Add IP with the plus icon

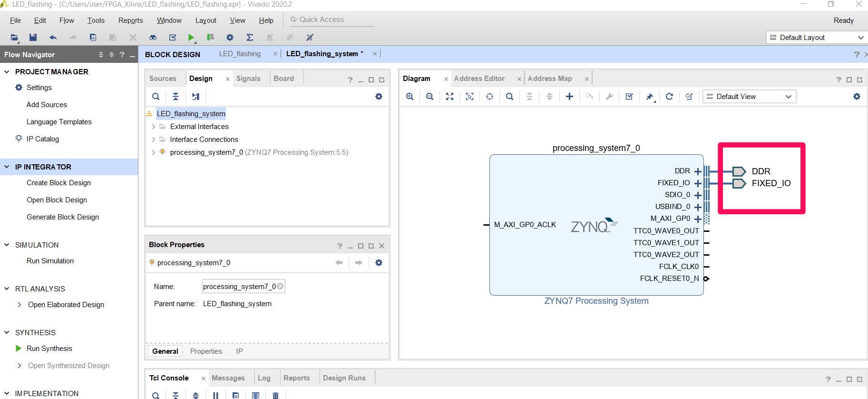[x=569, y=97]
